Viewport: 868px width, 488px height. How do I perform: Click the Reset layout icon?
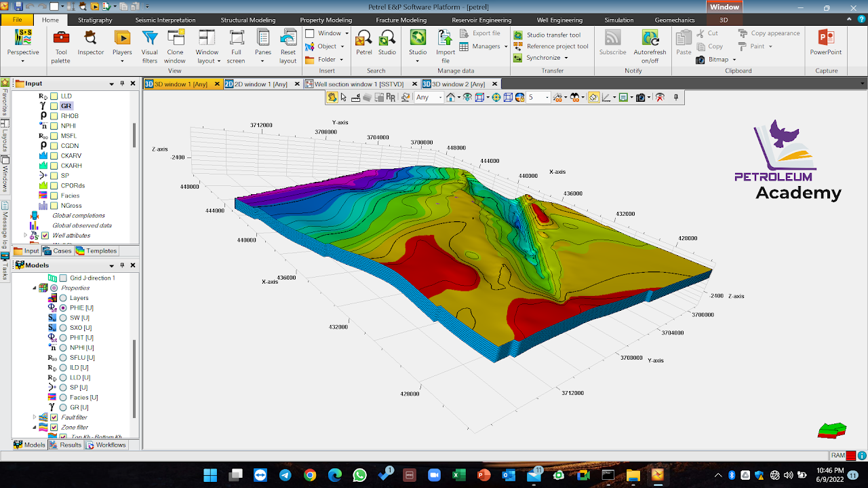[x=288, y=46]
